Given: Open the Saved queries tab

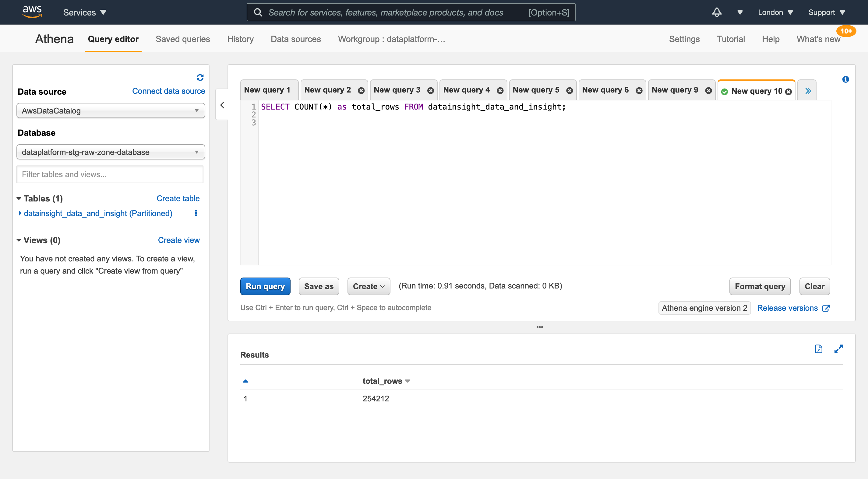Looking at the screenshot, I should click(x=183, y=39).
